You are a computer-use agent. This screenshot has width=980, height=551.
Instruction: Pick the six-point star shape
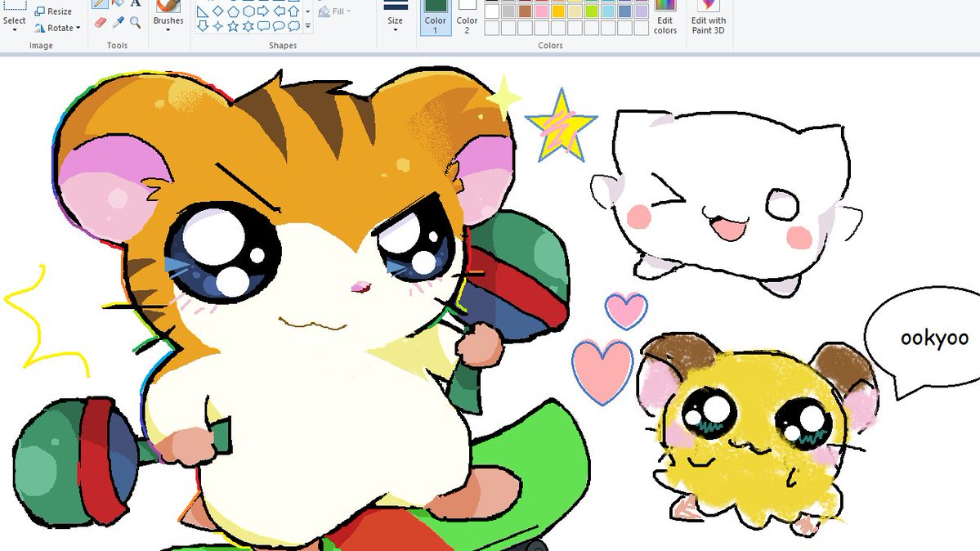(x=248, y=26)
